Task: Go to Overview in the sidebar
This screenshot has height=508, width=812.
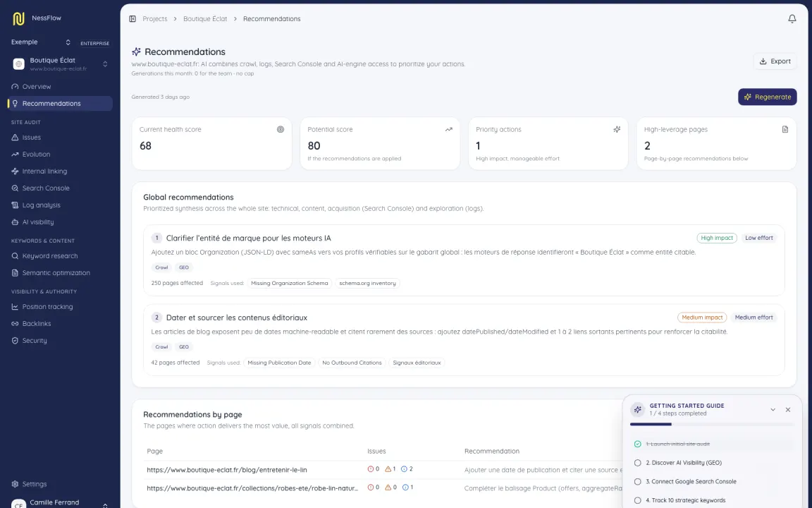Action: [x=60, y=87]
